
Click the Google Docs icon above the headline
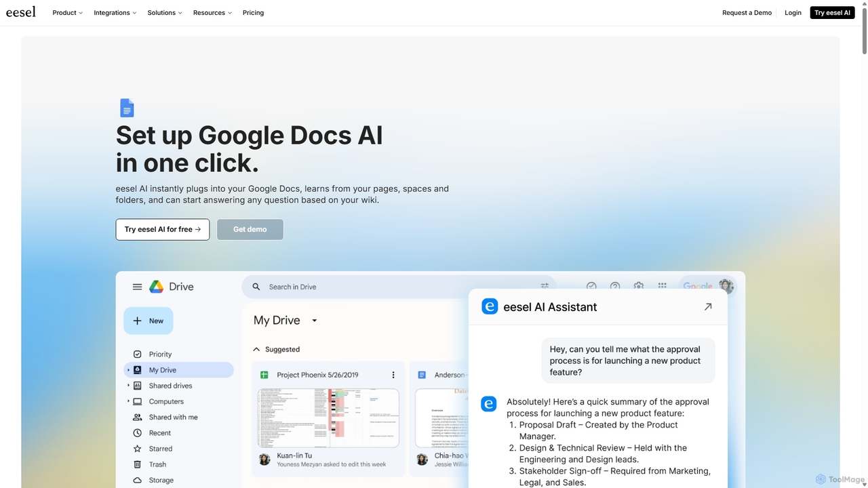tap(127, 108)
